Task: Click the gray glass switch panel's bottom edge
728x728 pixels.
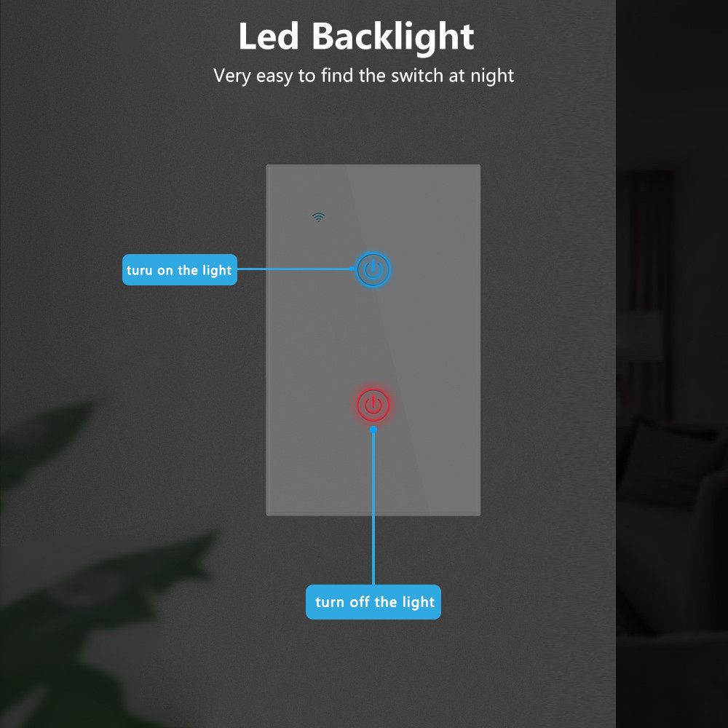Action: click(373, 515)
